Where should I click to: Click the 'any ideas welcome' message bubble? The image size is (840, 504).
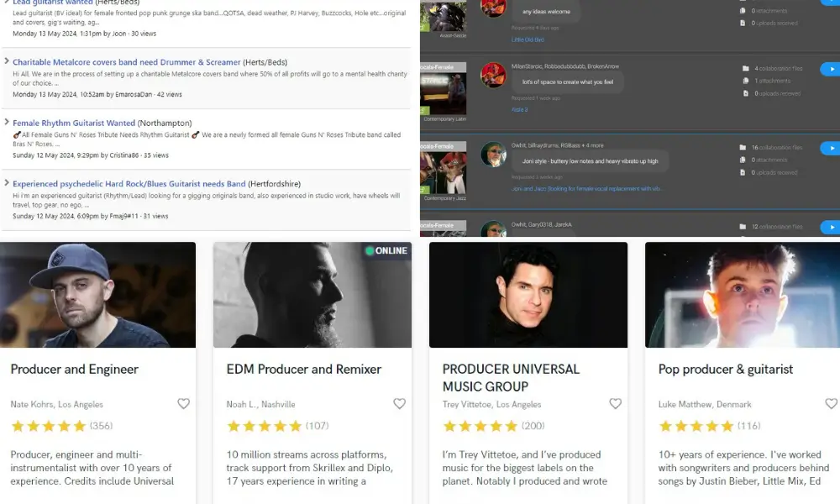(x=547, y=11)
